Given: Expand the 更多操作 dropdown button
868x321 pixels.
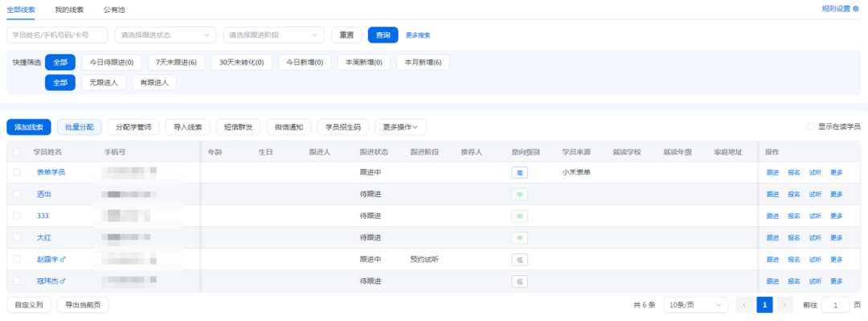Looking at the screenshot, I should tap(400, 127).
